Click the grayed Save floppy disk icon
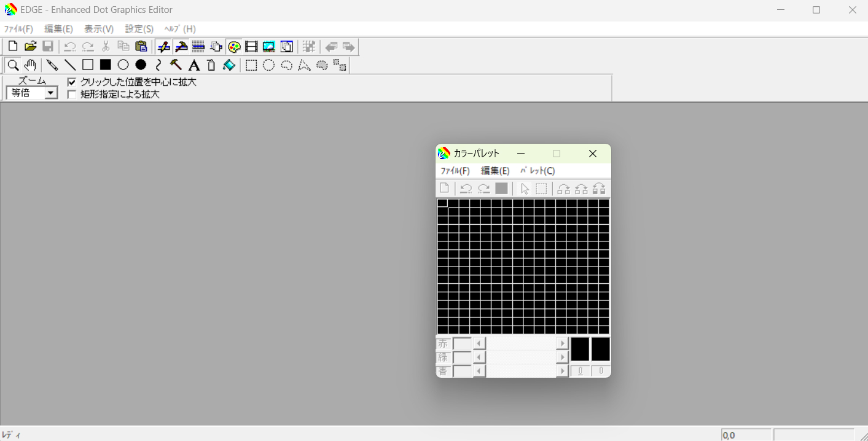868x441 pixels. tap(48, 47)
